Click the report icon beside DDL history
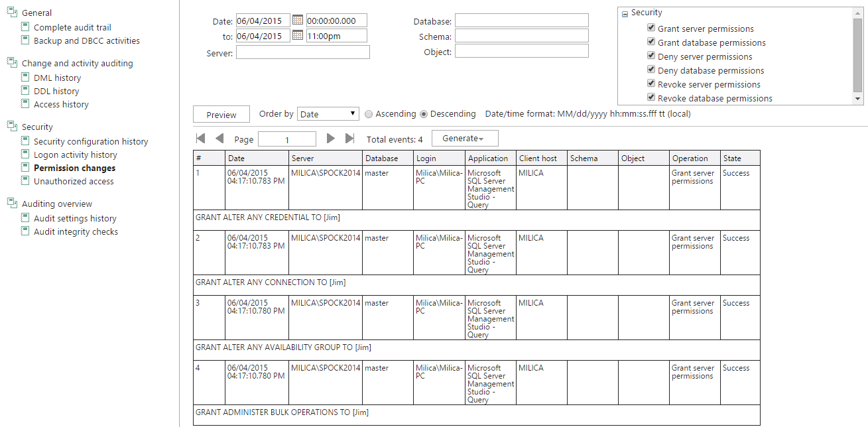This screenshot has height=427, width=868. (25, 91)
